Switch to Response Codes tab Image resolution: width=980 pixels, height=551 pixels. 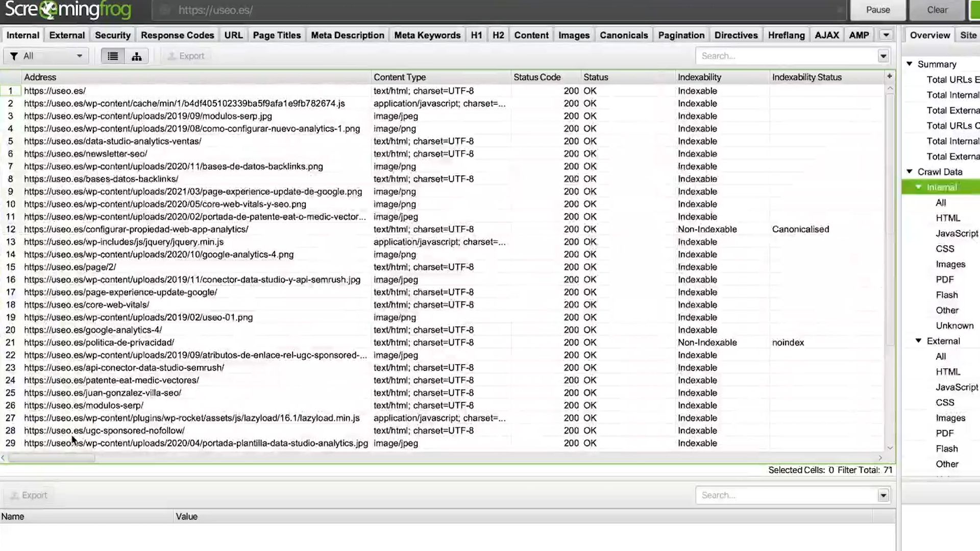[x=177, y=35]
